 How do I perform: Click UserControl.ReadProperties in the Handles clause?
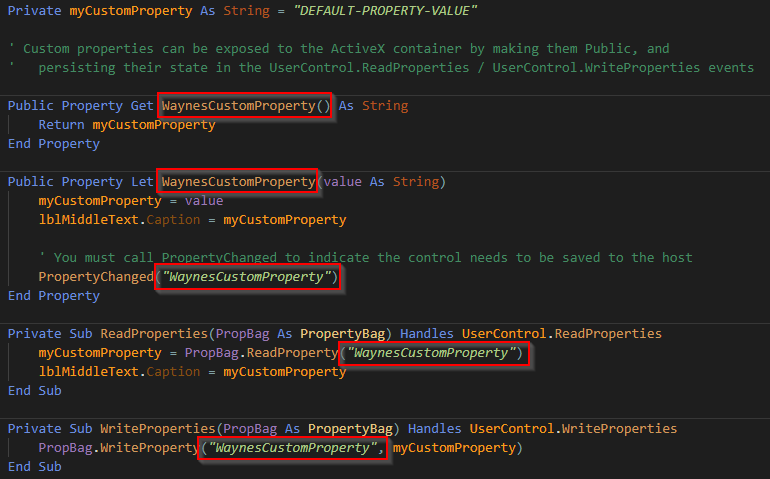pos(562,334)
